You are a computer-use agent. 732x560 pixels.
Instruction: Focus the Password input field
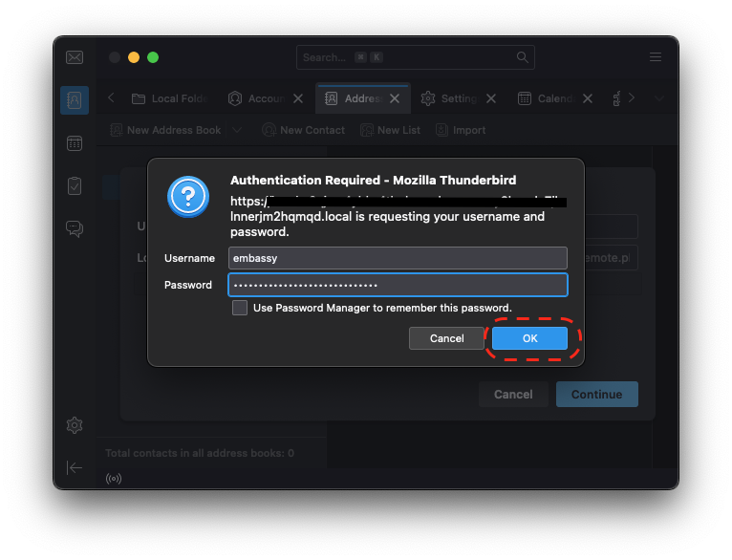pyautogui.click(x=398, y=285)
